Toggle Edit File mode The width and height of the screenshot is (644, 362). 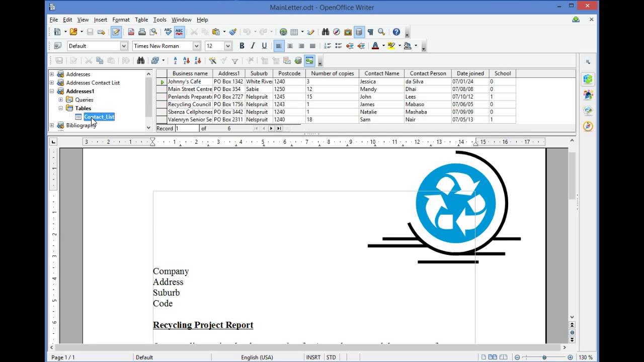click(116, 32)
